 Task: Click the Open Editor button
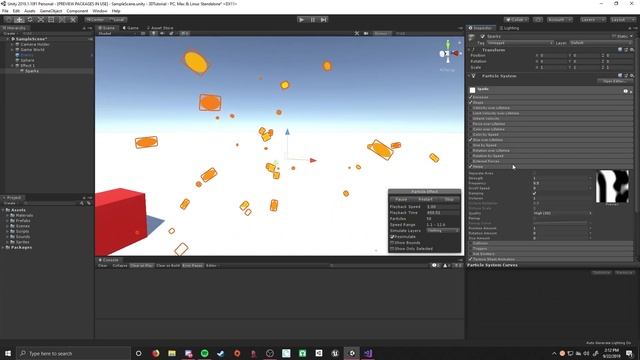coord(615,81)
